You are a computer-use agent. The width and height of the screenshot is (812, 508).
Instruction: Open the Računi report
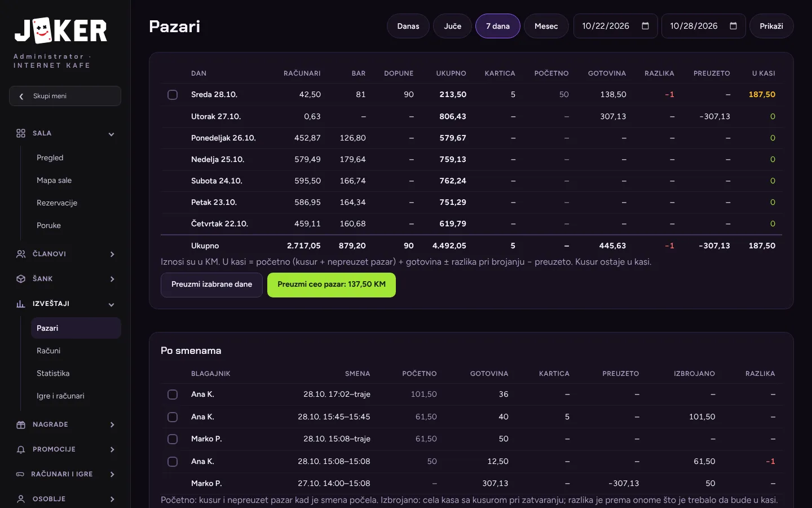(76, 351)
